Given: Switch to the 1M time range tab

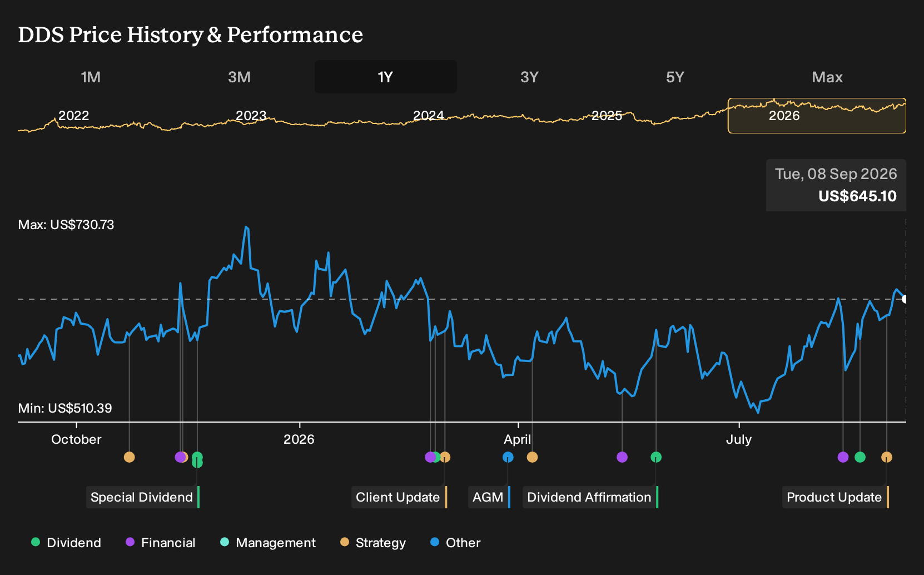Looking at the screenshot, I should pyautogui.click(x=91, y=77).
